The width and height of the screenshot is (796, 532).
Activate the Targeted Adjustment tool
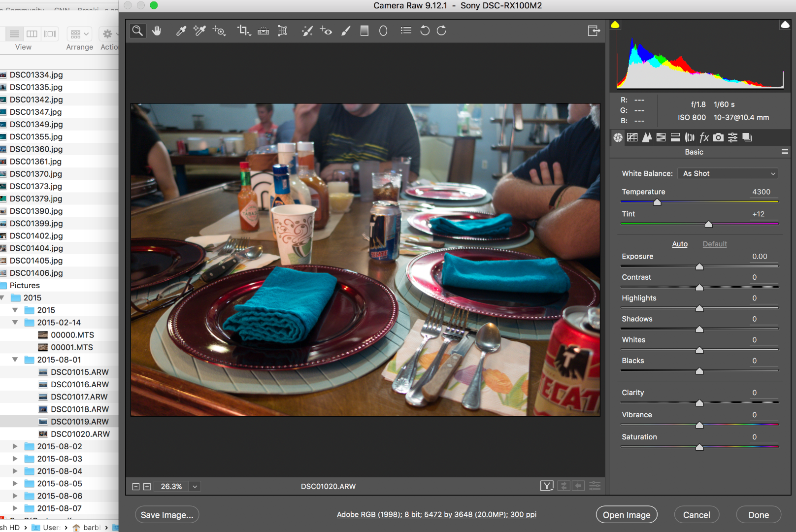pos(219,31)
